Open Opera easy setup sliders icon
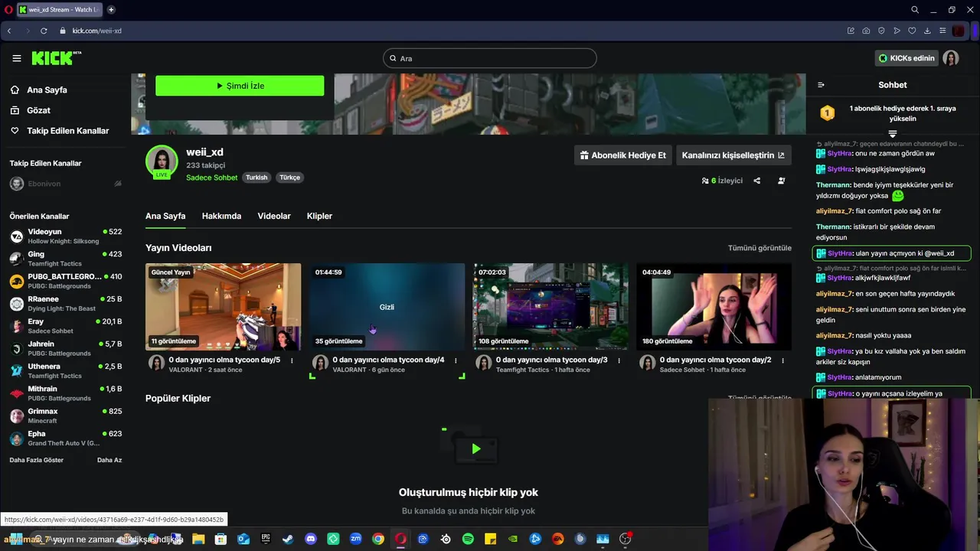980x551 pixels. tap(942, 31)
